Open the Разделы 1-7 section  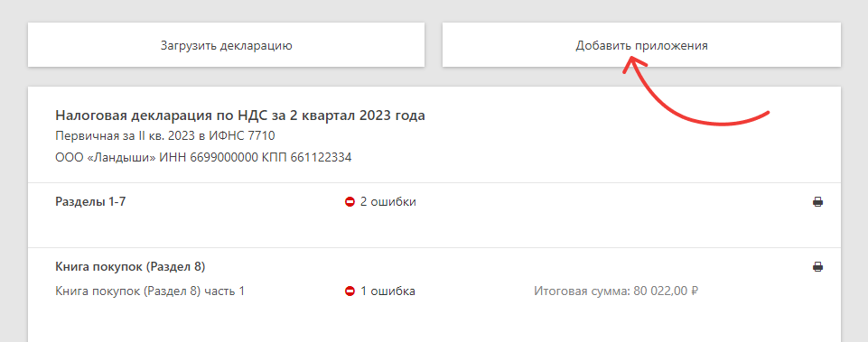[91, 202]
